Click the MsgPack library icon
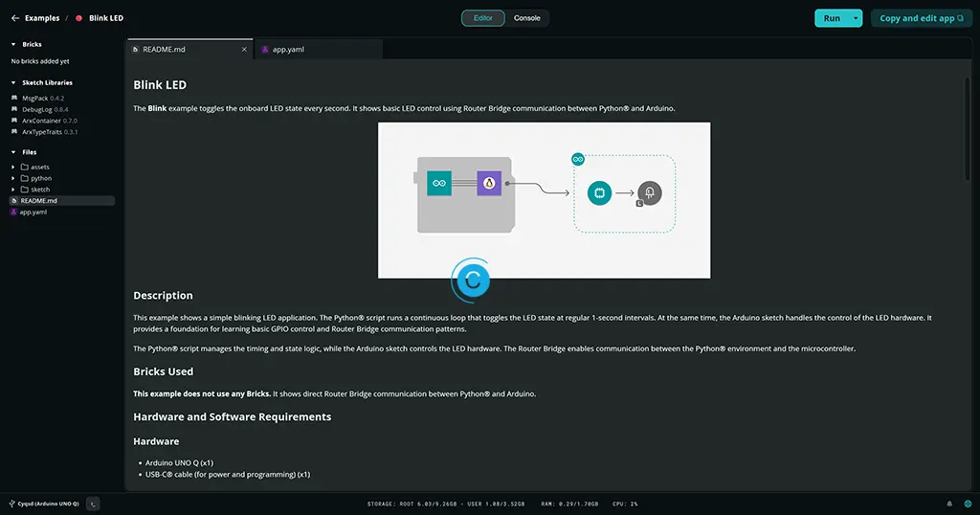 click(x=14, y=98)
